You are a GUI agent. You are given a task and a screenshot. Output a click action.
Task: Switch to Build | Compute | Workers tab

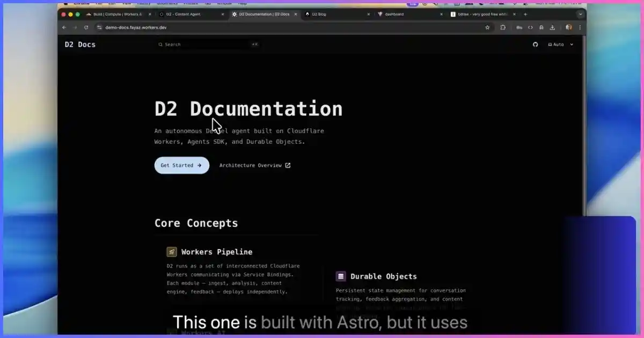click(x=117, y=14)
